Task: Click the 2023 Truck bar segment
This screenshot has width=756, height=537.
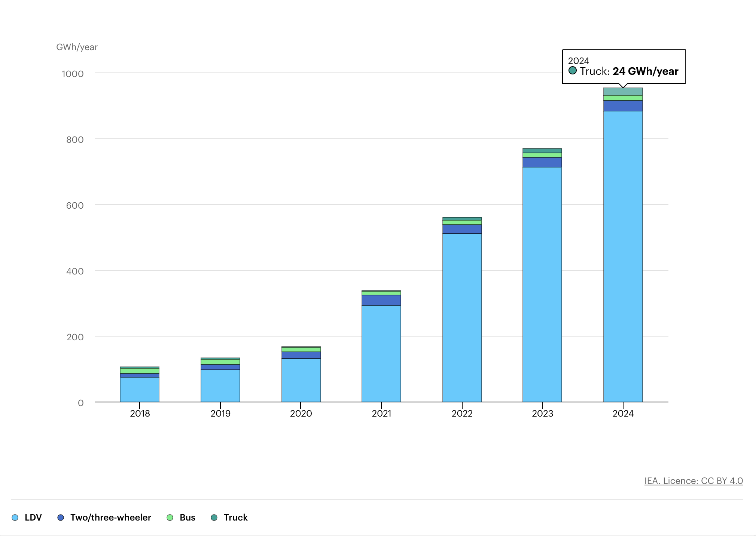Action: (542, 151)
